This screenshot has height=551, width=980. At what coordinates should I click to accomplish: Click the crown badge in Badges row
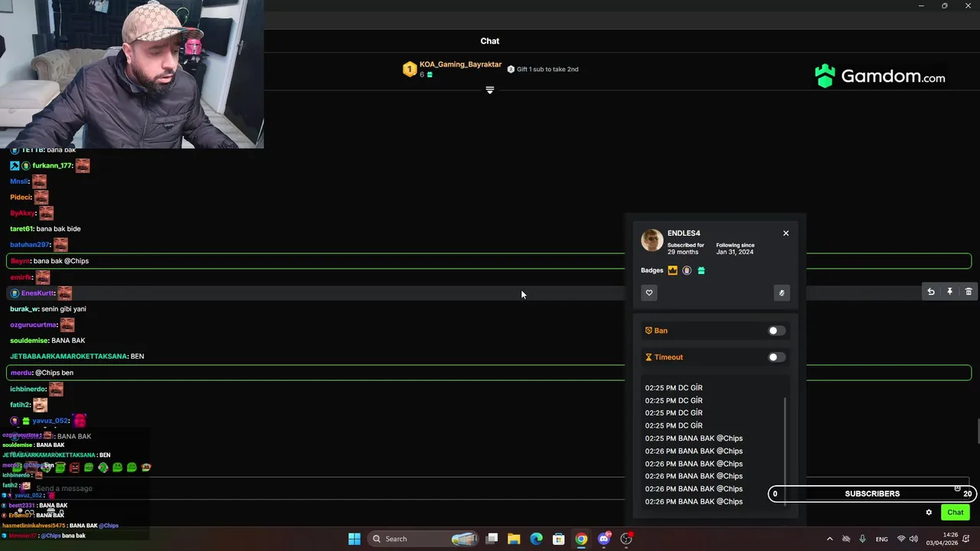click(672, 270)
